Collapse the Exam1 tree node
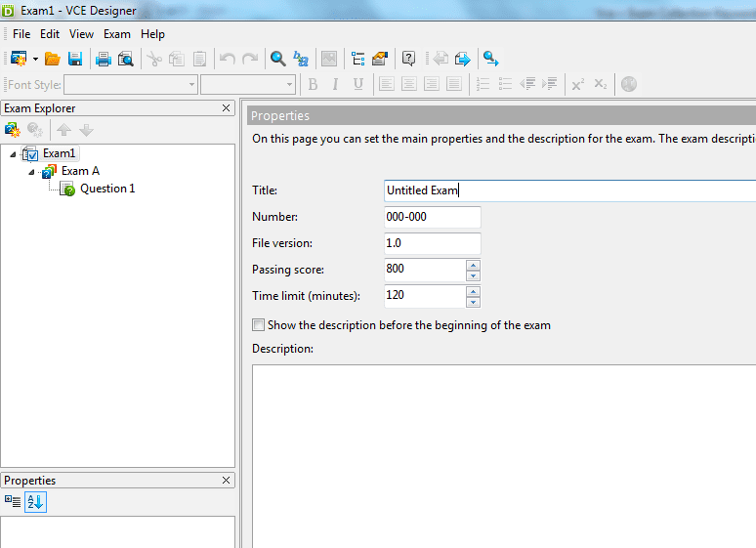 point(13,154)
